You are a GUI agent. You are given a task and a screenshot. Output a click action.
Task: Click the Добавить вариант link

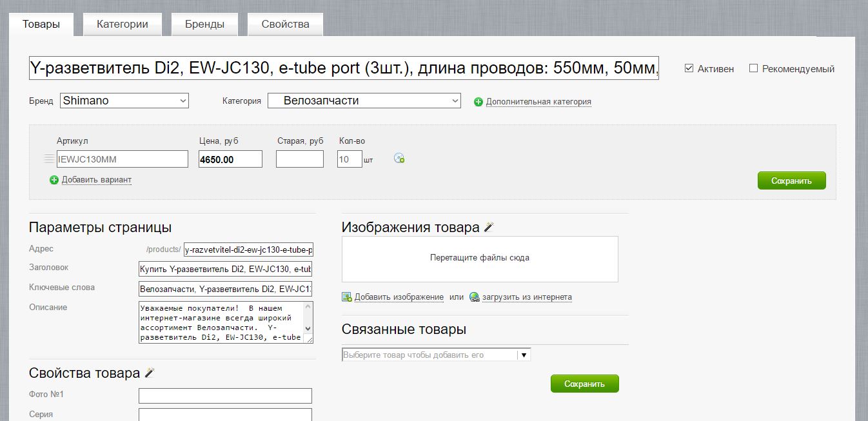pos(97,180)
